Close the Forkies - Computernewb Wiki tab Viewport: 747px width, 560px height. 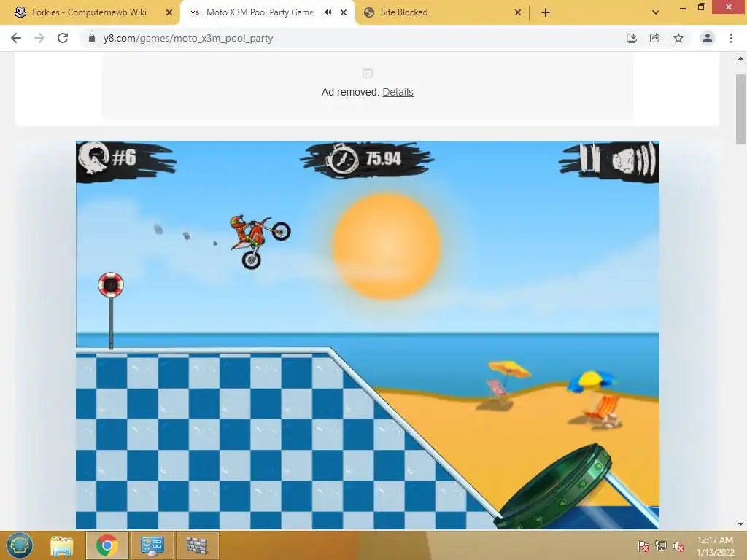(169, 12)
